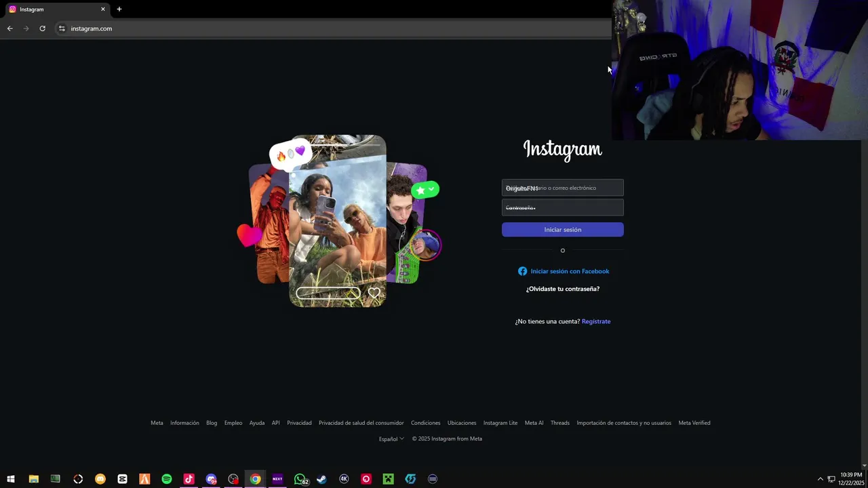Open the TikTok taskbar icon
Screen dimensions: 868x488
pos(189,479)
